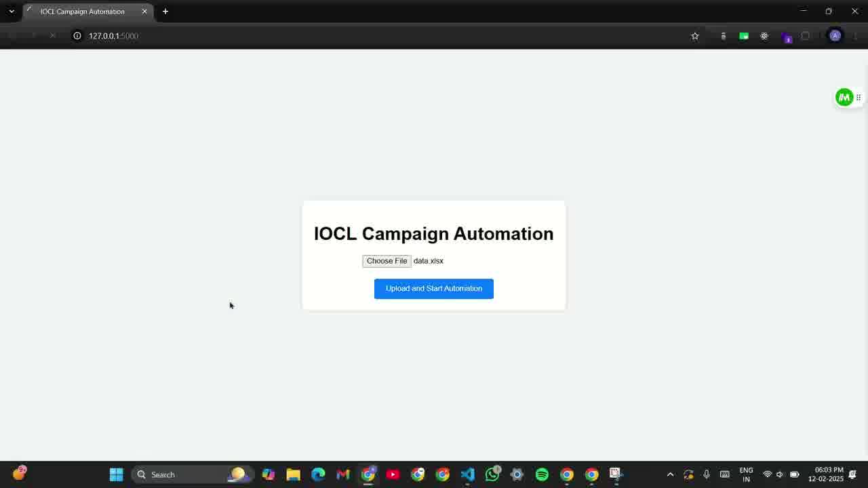Close the IOCL Campaign Automation tab
Image resolution: width=868 pixels, height=488 pixels.
(144, 12)
